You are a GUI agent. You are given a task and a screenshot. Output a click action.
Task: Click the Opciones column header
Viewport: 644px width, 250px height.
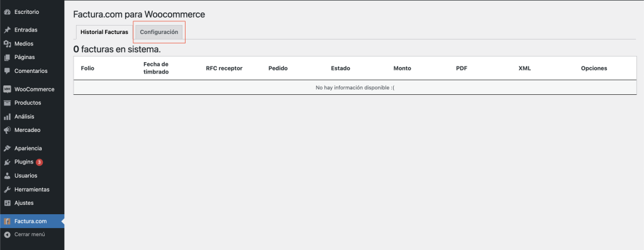(x=594, y=68)
